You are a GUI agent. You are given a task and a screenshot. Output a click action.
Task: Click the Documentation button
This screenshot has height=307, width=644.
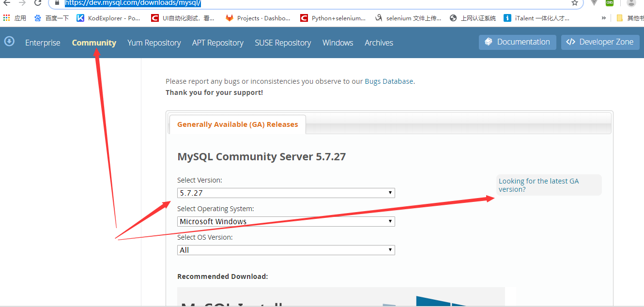[517, 42]
